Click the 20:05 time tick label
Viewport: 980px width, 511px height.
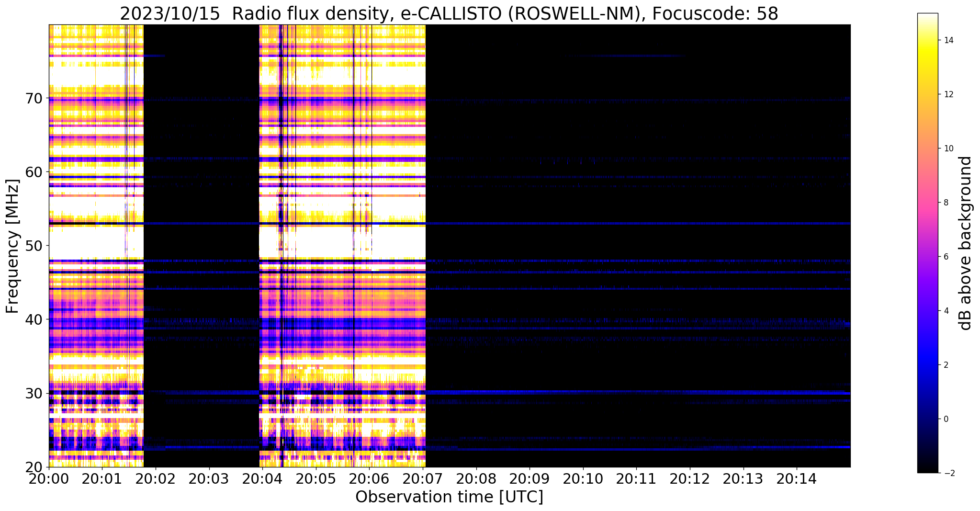click(x=316, y=478)
